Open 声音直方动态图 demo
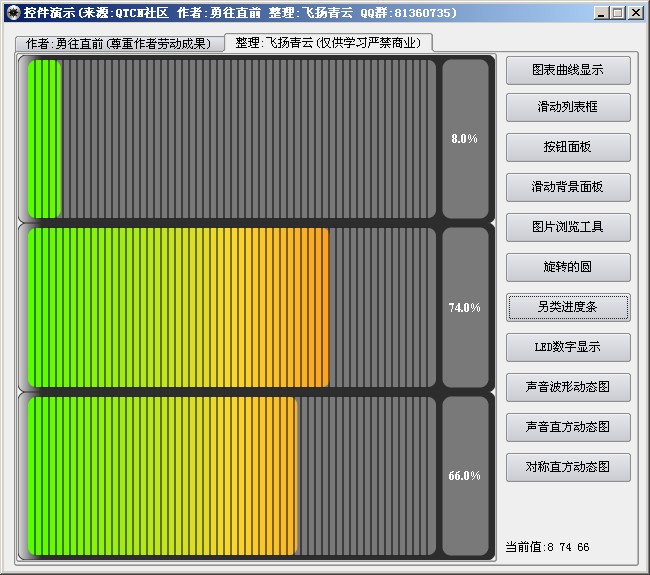This screenshot has width=650, height=575. coord(568,427)
